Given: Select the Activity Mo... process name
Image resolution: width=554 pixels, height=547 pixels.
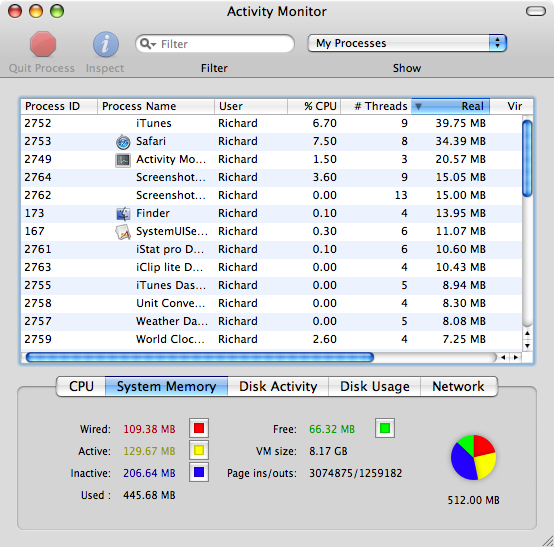Looking at the screenshot, I should tap(171, 159).
